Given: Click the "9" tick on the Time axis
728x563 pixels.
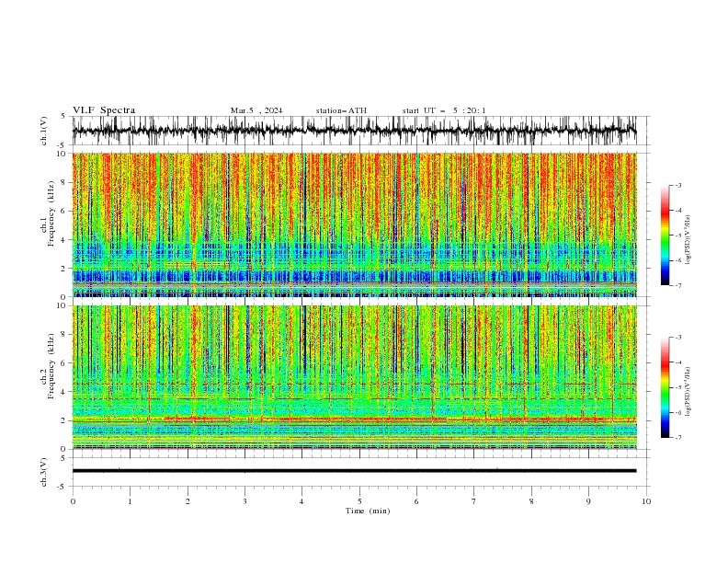Looking at the screenshot, I should pyautogui.click(x=588, y=501).
